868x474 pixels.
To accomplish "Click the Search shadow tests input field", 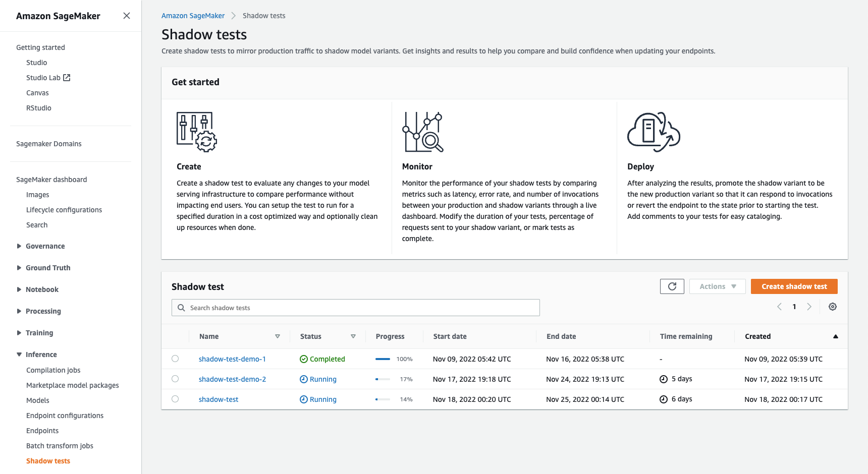I will tap(356, 308).
